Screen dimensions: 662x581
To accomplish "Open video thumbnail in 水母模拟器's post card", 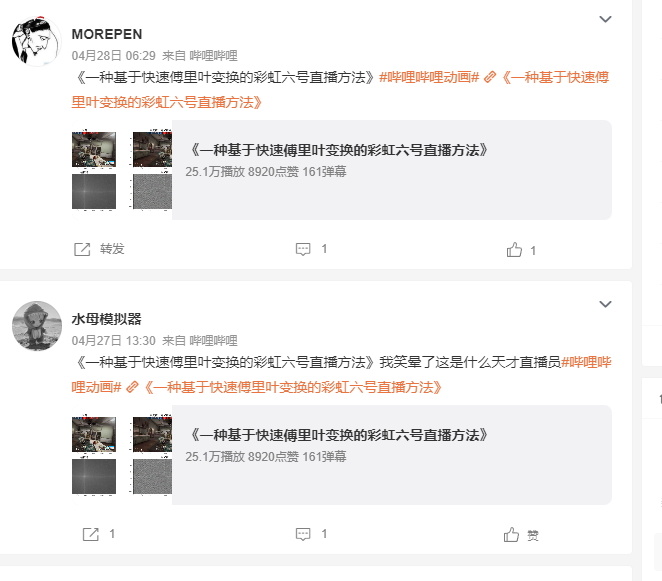I will [x=122, y=455].
